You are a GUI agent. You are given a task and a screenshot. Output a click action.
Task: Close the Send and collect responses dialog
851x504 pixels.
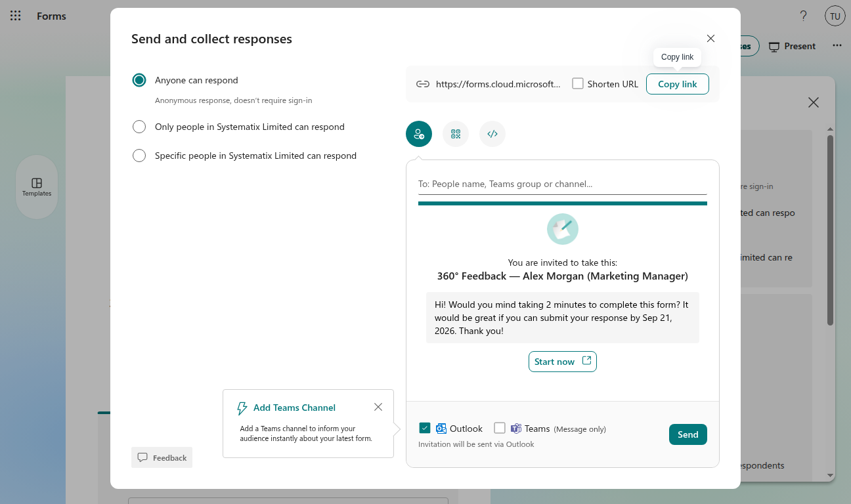click(x=710, y=39)
